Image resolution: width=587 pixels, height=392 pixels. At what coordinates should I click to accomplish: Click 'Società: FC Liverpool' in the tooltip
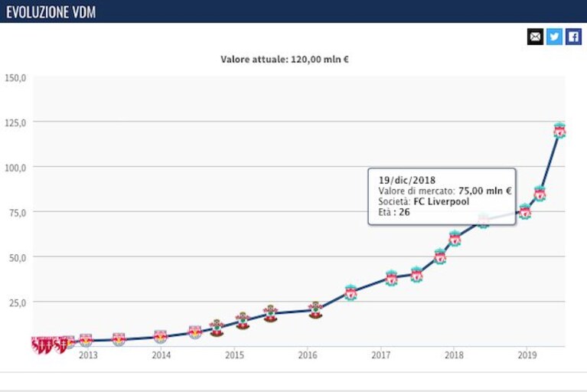click(x=423, y=201)
